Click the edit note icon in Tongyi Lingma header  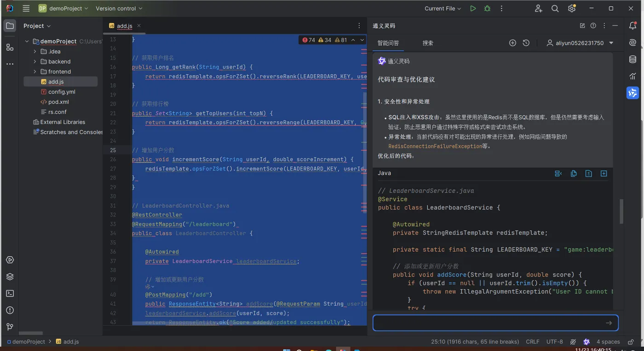point(582,26)
